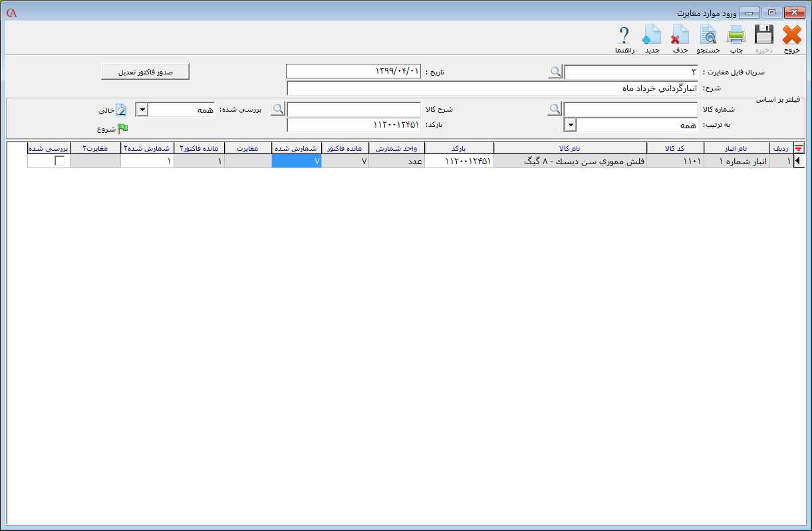This screenshot has width=812, height=531.
Task: Click the green flag Start (شروع) icon
Action: (123, 129)
